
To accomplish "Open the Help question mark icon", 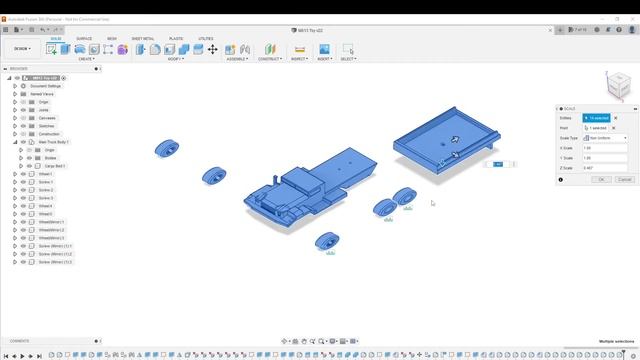I will click(x=619, y=30).
